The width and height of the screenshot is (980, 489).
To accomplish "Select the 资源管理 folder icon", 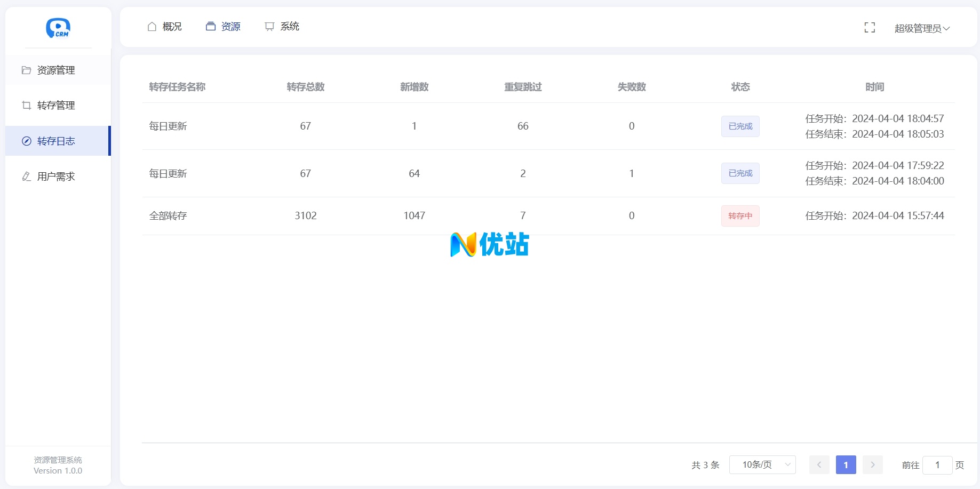I will pyautogui.click(x=27, y=70).
